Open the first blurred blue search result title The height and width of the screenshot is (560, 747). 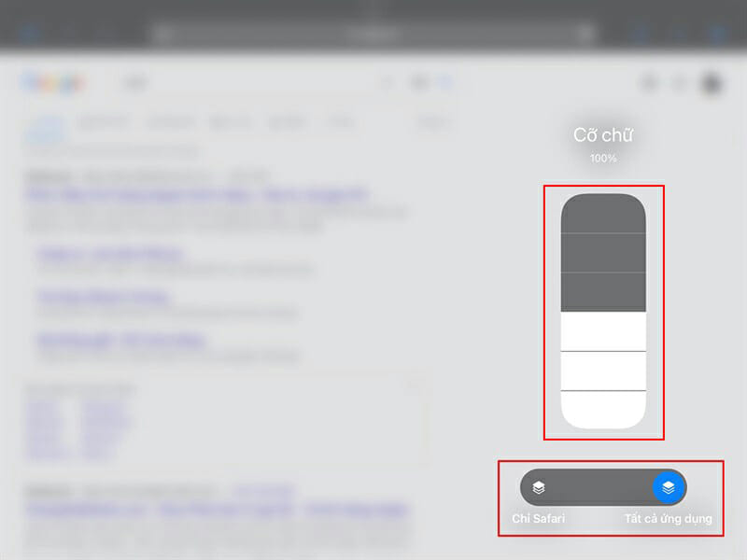point(198,194)
